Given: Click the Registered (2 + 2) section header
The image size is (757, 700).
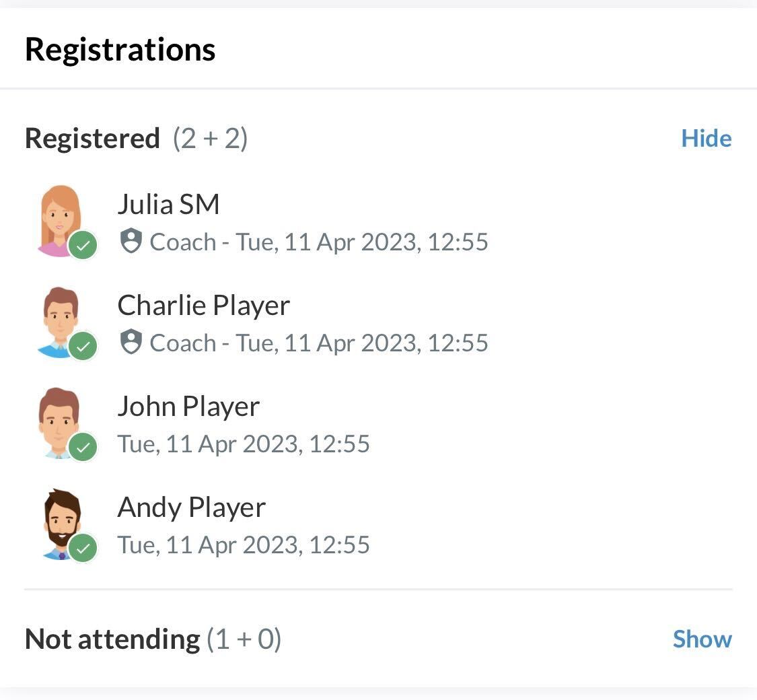Looking at the screenshot, I should pos(136,139).
